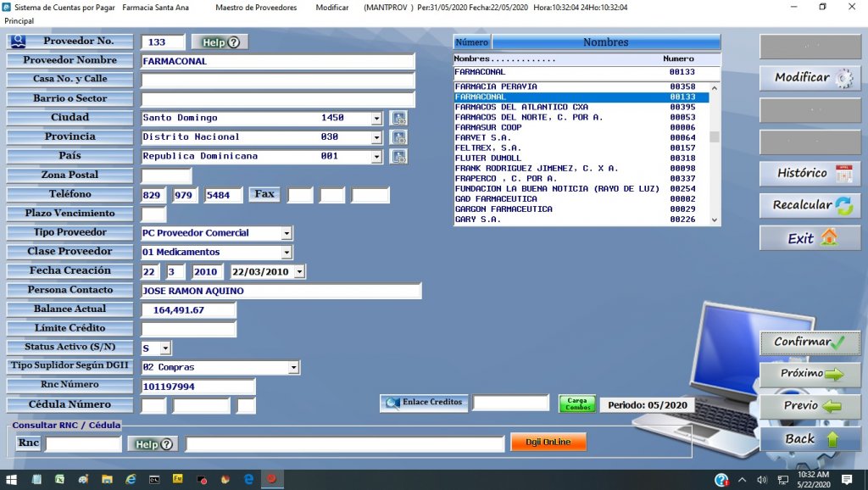Open the Principal menu
This screenshot has width=868, height=490.
(19, 19)
